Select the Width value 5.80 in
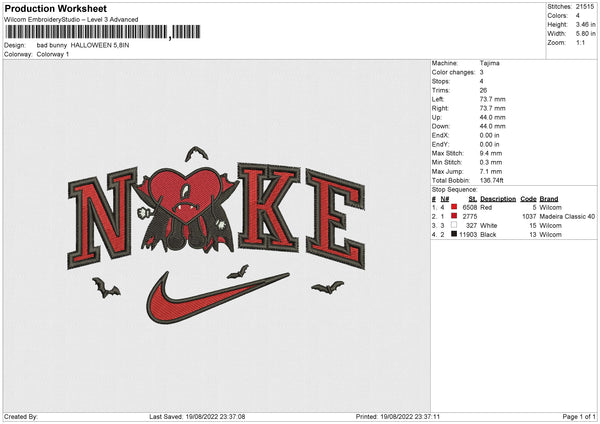The height and width of the screenshot is (424, 600). tap(585, 34)
